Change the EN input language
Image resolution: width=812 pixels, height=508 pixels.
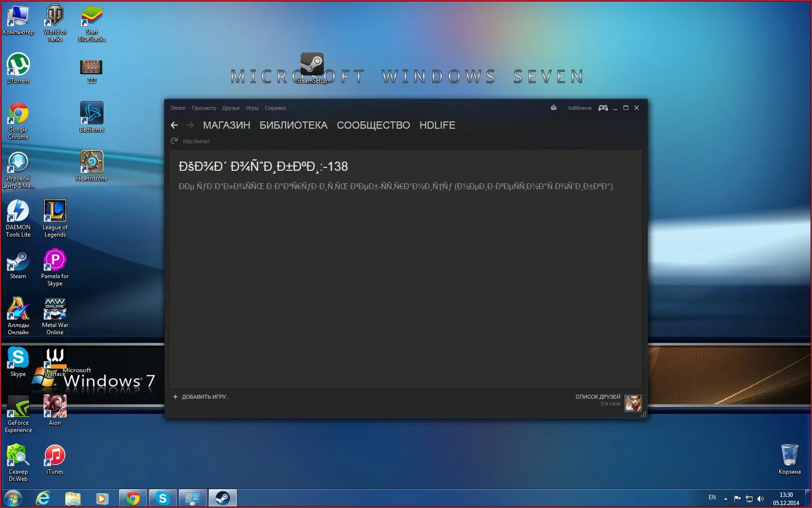point(712,497)
